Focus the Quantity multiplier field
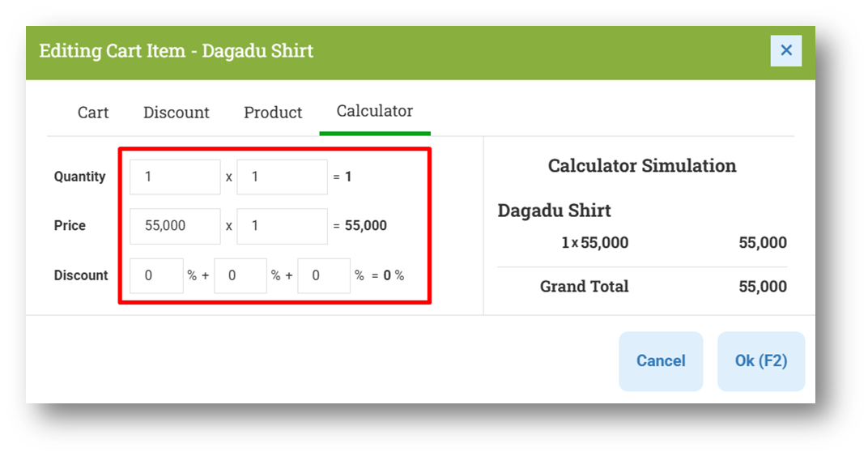This screenshot has width=868, height=456. [283, 177]
